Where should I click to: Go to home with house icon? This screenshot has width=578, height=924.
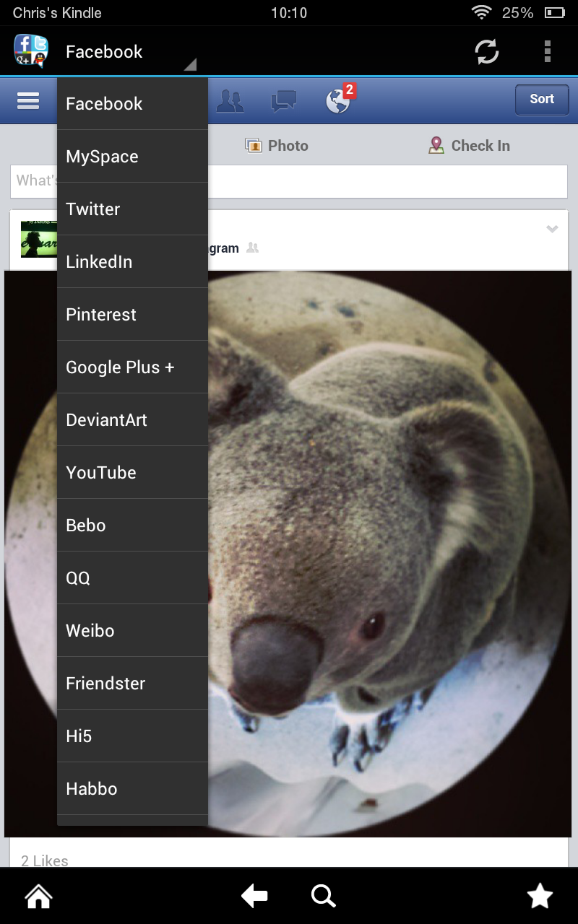39,897
